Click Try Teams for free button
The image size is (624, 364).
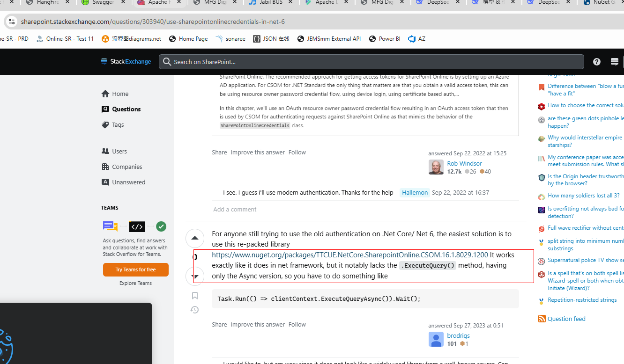[x=136, y=269]
